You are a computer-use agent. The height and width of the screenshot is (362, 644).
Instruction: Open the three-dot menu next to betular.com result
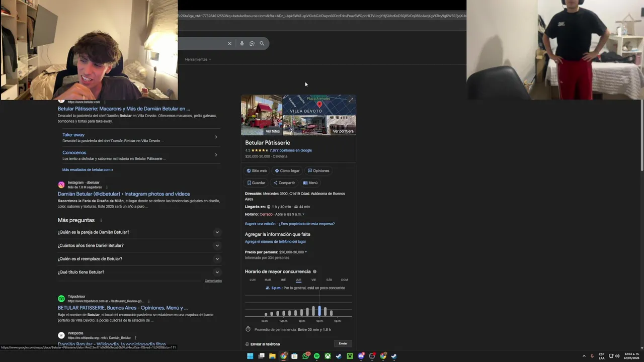click(105, 102)
